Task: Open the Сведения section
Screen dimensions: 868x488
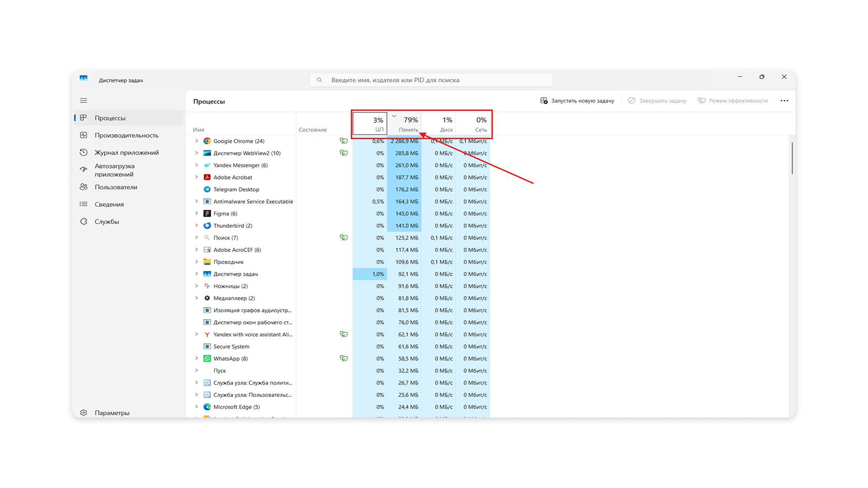Action: tap(129, 204)
